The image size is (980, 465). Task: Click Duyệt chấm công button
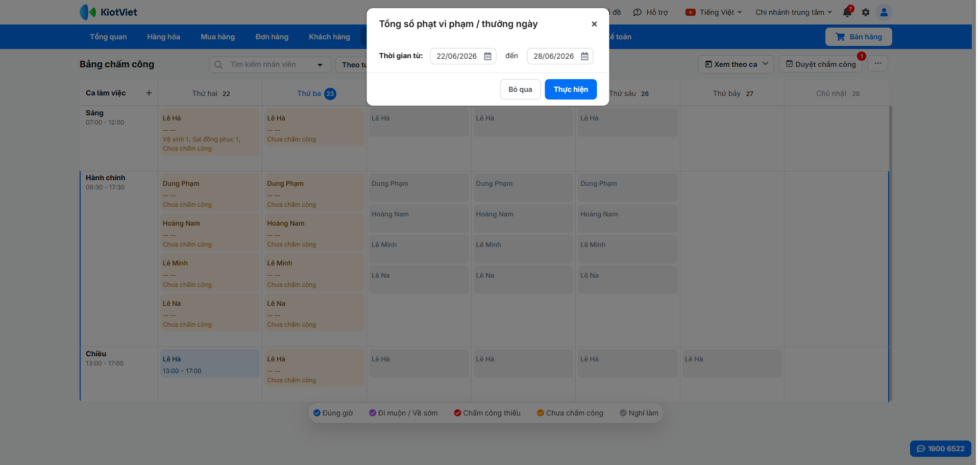[x=821, y=64]
